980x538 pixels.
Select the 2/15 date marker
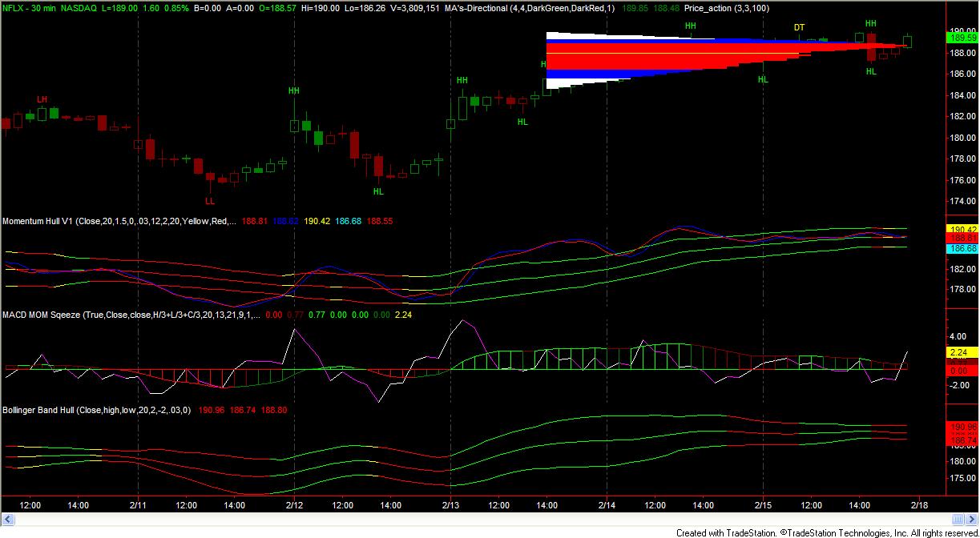[x=762, y=506]
